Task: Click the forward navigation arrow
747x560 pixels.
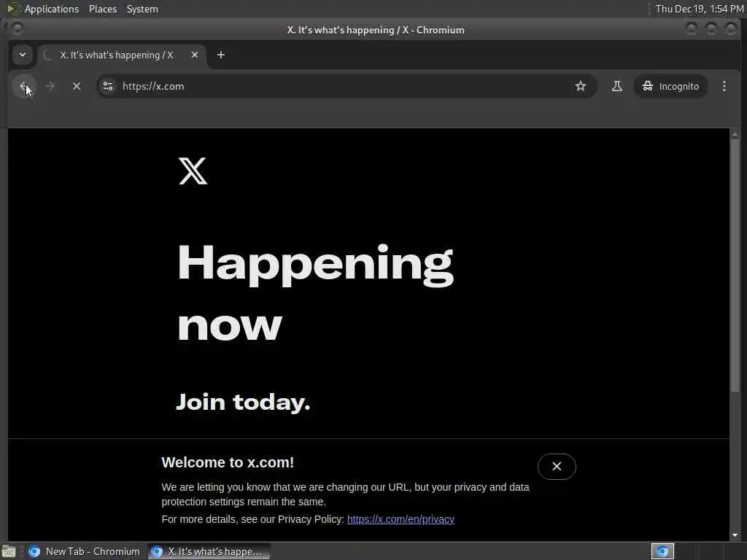Action: click(x=50, y=86)
